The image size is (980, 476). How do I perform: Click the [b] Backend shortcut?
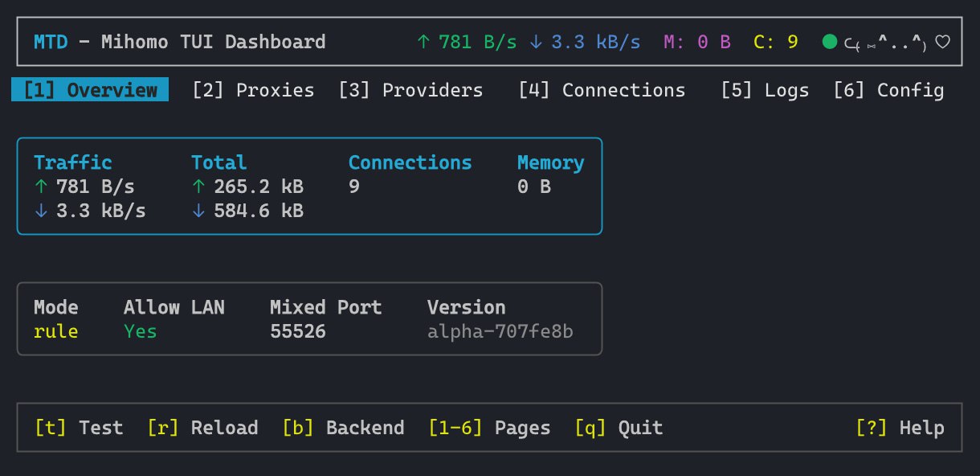(343, 428)
